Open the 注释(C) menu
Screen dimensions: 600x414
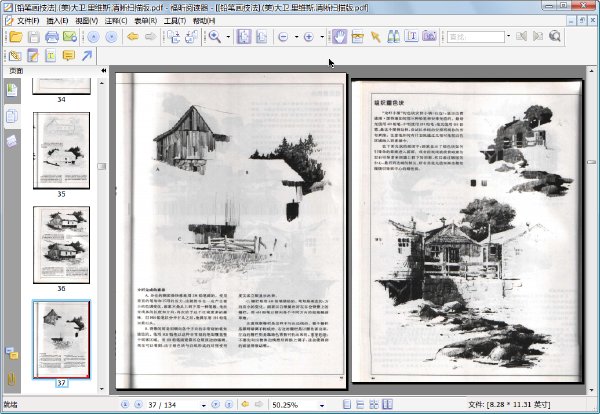(116, 21)
